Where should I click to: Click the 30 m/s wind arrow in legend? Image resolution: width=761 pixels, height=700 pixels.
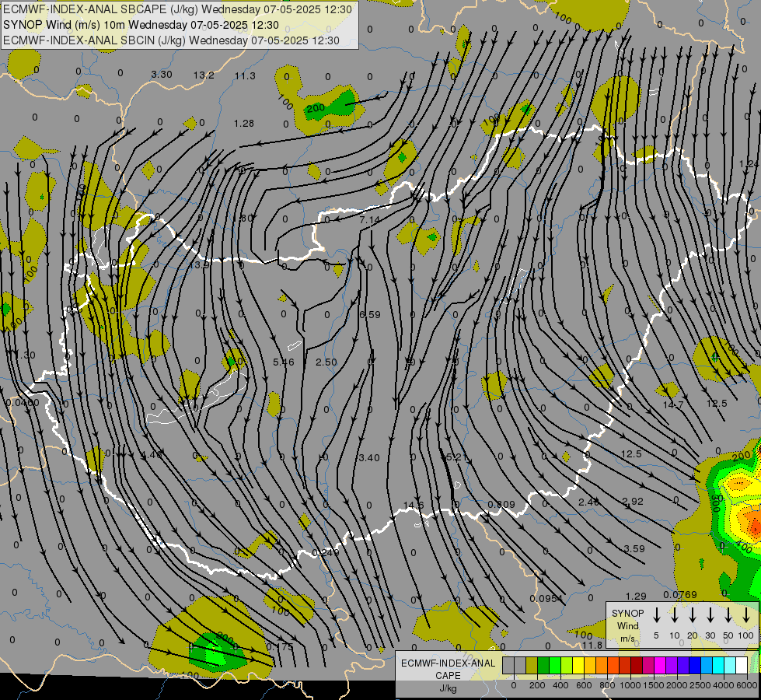(x=710, y=615)
